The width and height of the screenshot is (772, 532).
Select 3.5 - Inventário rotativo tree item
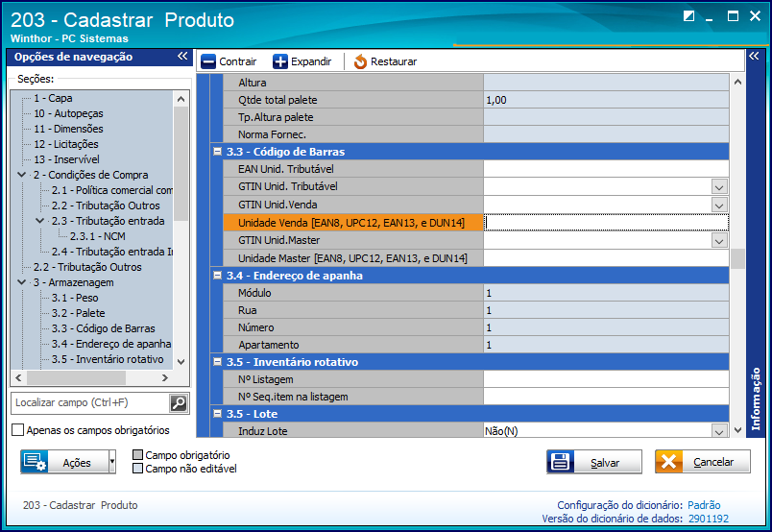pos(108,359)
